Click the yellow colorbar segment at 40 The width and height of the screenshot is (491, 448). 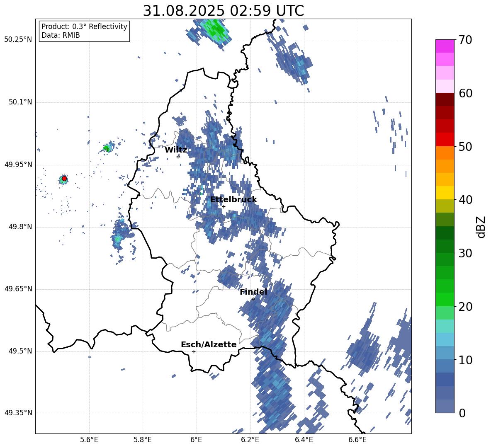pos(445,193)
